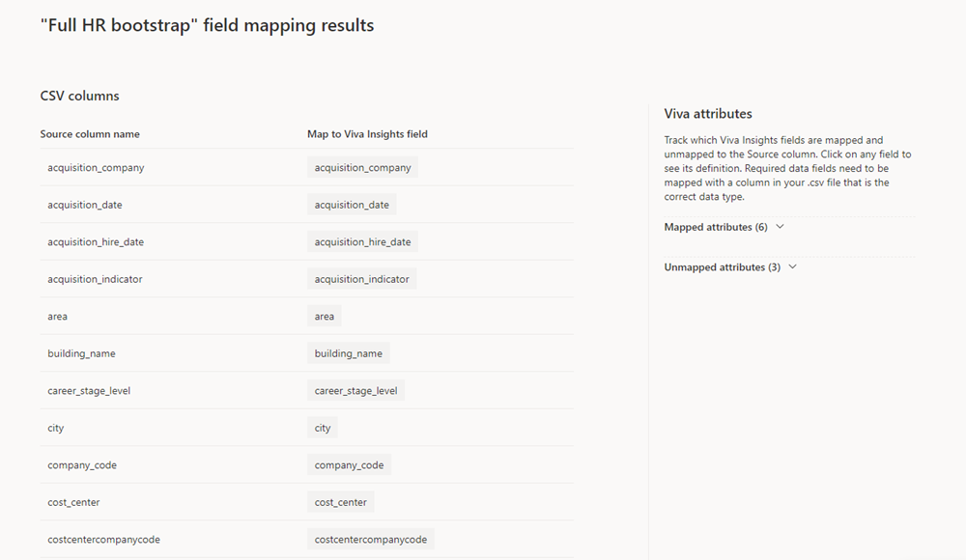Open the acquisition_hire_date mapped field

click(x=362, y=241)
